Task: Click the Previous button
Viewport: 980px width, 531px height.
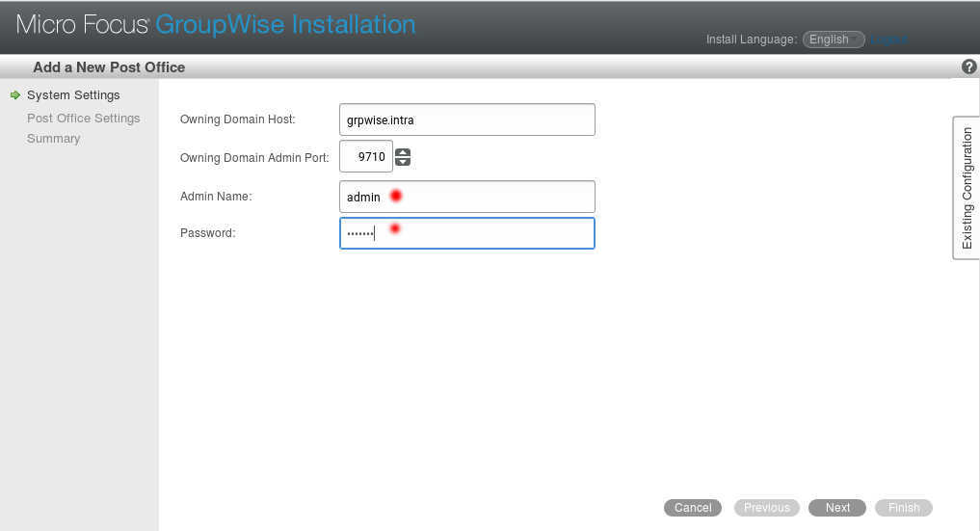Action: (x=767, y=507)
